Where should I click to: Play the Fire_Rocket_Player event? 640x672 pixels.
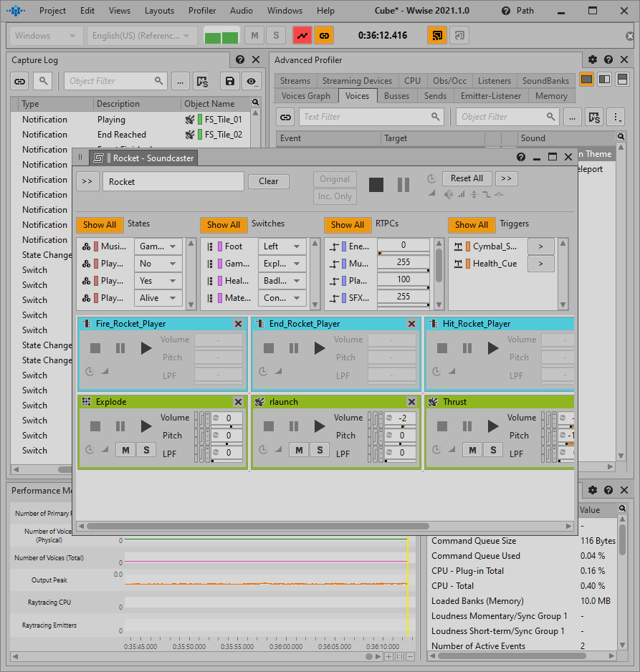pos(146,348)
